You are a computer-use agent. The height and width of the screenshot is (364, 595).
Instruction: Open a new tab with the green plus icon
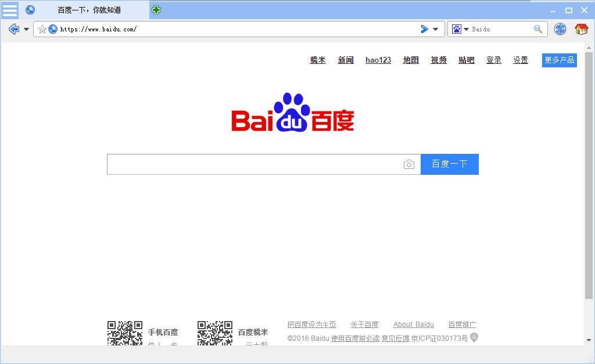[156, 10]
